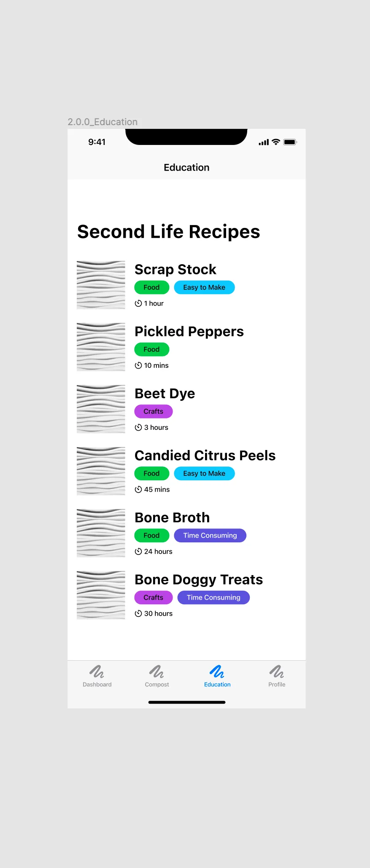This screenshot has width=370, height=868.
Task: Click the clock icon beside 24 hours
Action: (138, 552)
